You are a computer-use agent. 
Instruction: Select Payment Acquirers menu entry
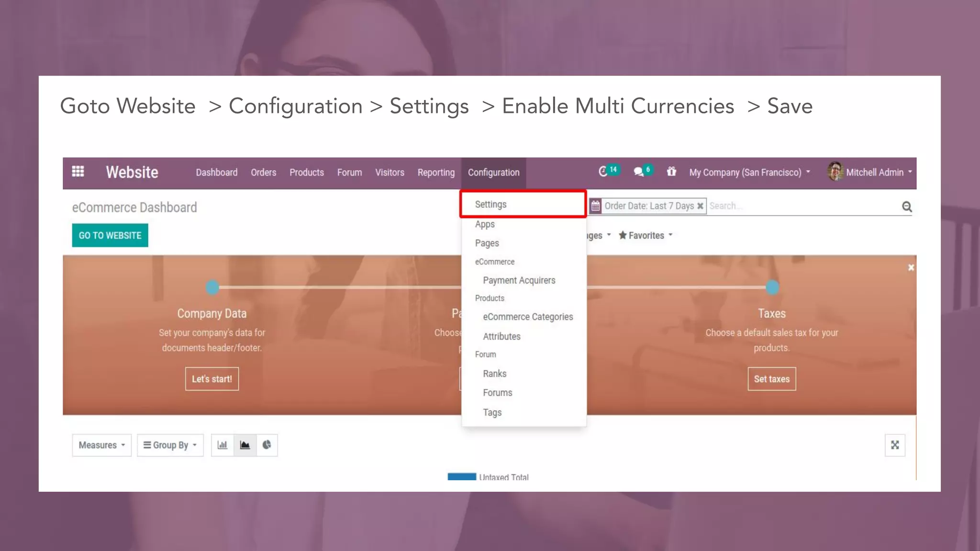(523, 280)
